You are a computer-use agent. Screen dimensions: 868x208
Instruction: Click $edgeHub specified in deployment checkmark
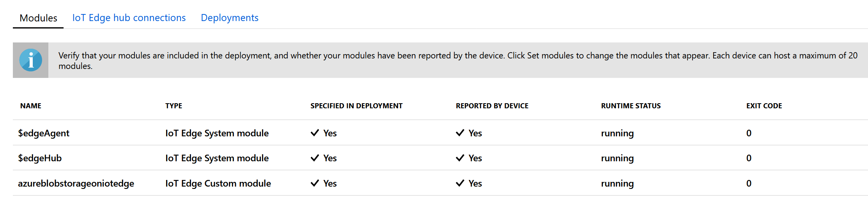click(x=315, y=158)
